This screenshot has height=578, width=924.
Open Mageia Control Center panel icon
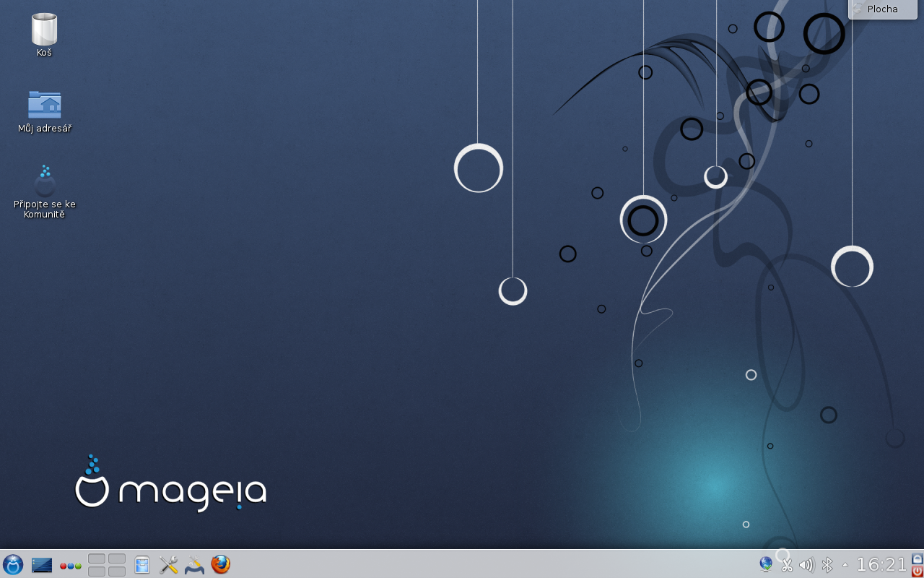coord(194,564)
